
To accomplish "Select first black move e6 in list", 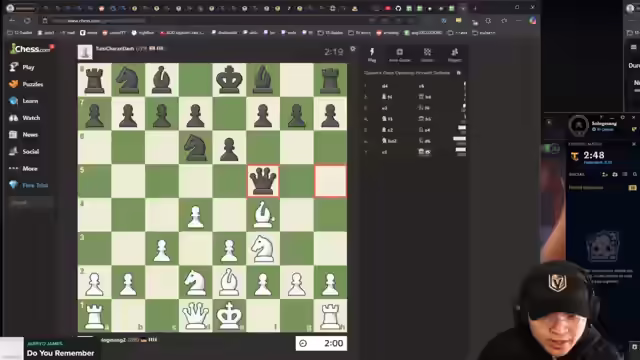I will point(422,86).
